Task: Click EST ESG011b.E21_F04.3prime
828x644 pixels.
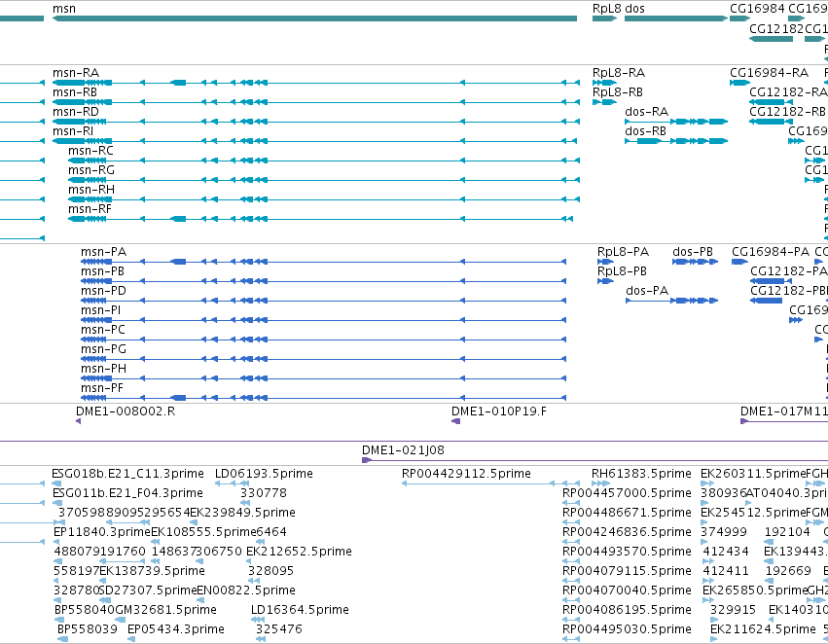Action: click(x=127, y=493)
